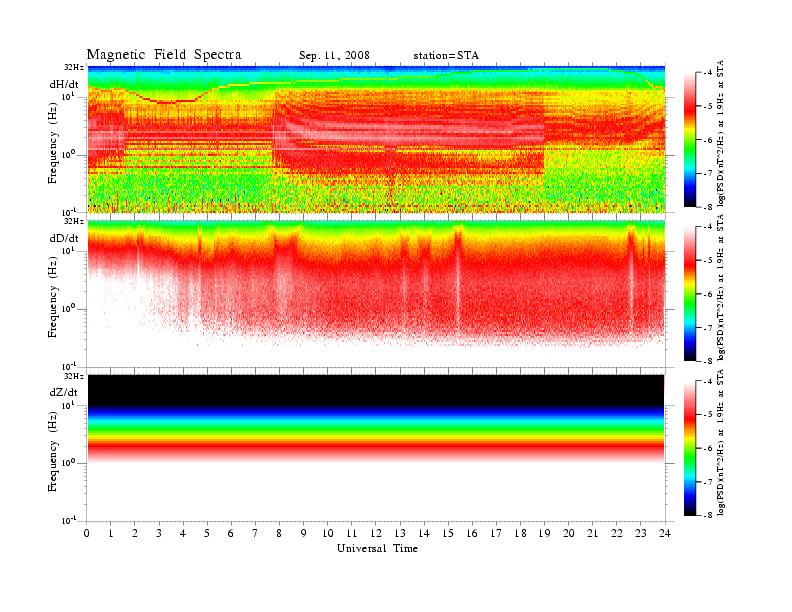Click the '-5' tick on dZ/dt colorbar

tap(708, 415)
